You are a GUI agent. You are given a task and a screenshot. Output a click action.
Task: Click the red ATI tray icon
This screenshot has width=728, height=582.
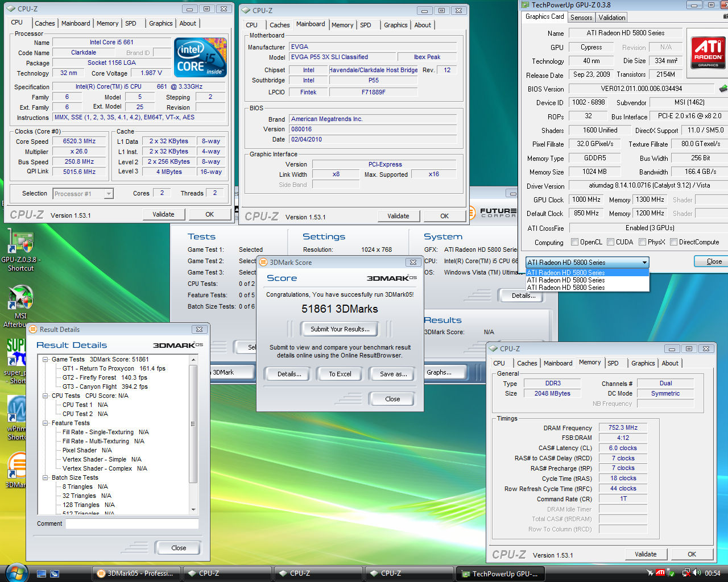660,573
